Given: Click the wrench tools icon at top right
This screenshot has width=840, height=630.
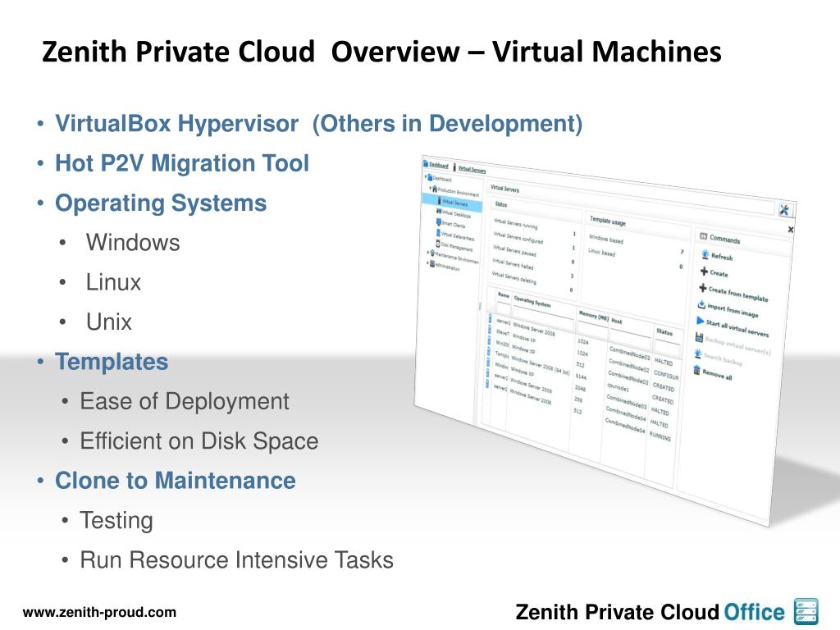Looking at the screenshot, I should coord(784,210).
